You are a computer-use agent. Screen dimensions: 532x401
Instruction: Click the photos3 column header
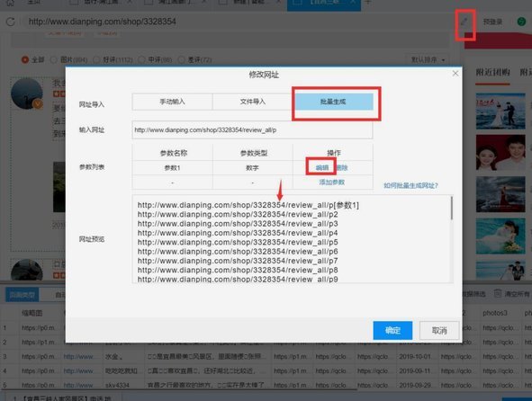(x=495, y=313)
